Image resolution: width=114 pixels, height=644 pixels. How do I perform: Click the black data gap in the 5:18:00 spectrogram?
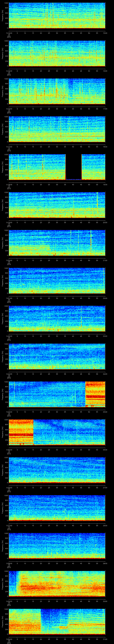click(74, 167)
